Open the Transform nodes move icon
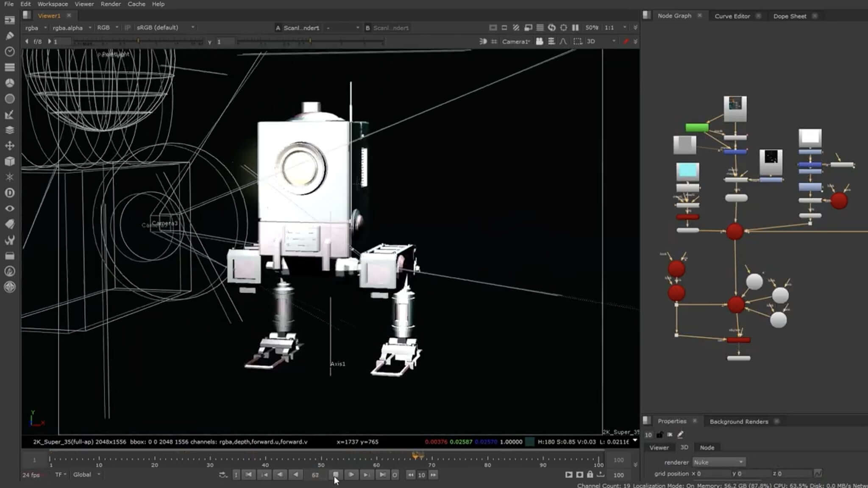The width and height of the screenshot is (868, 488). 9,146
